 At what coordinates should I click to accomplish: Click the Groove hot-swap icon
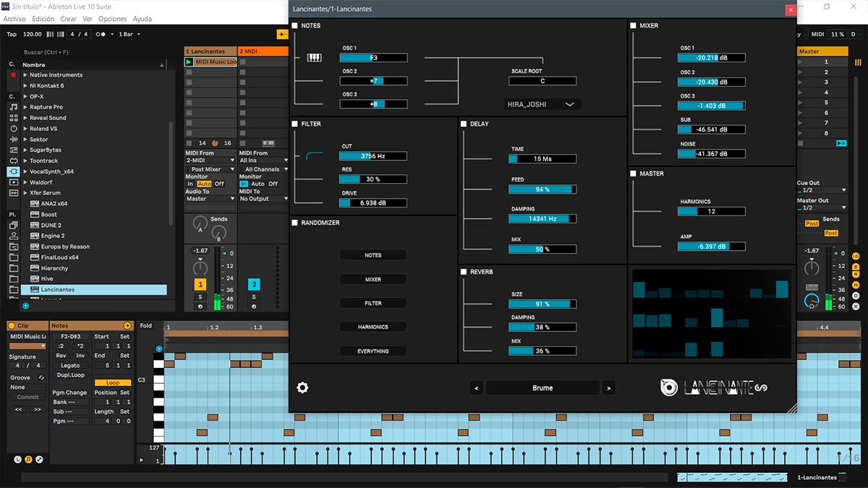click(41, 377)
